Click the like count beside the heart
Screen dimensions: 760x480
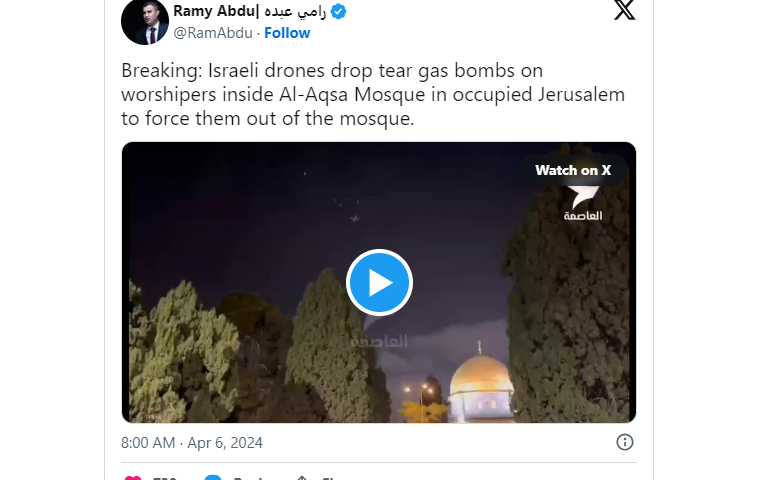click(165, 478)
